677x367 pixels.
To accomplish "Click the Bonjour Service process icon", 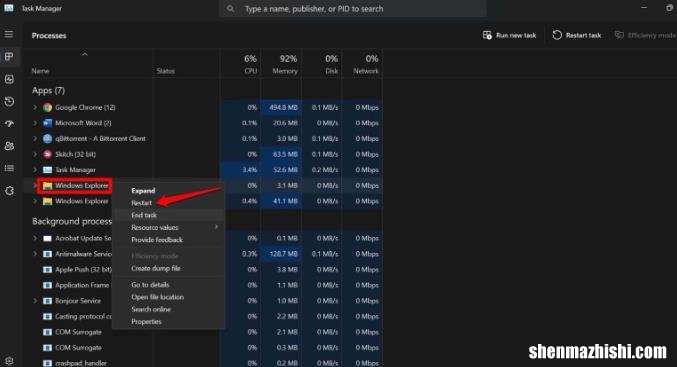I will [x=47, y=301].
